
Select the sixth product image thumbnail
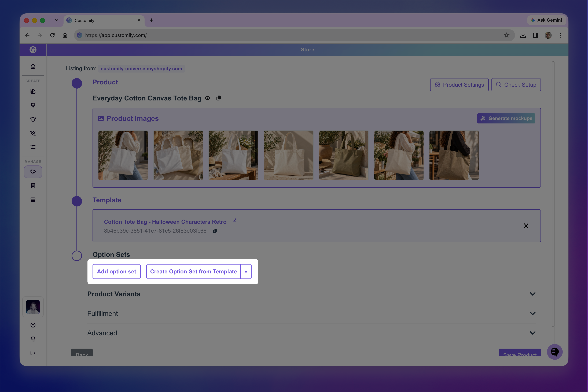click(x=399, y=155)
